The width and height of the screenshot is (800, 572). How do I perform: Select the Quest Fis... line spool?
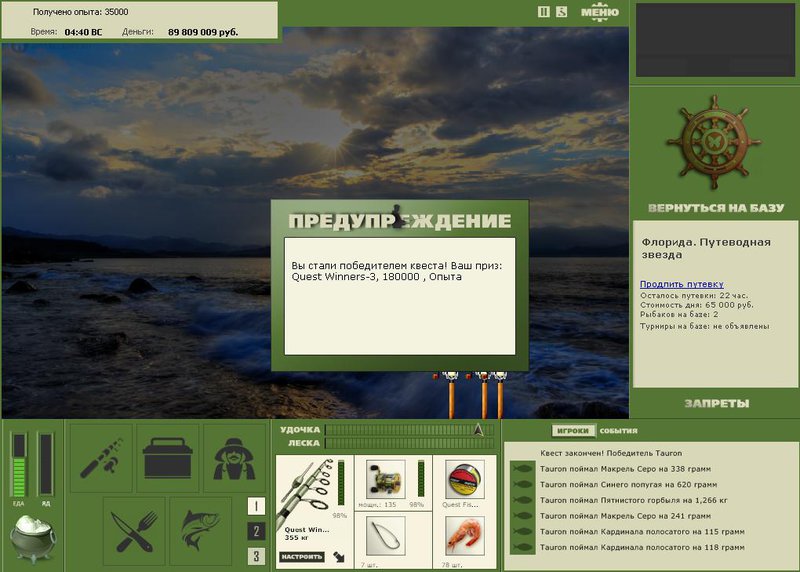point(464,479)
